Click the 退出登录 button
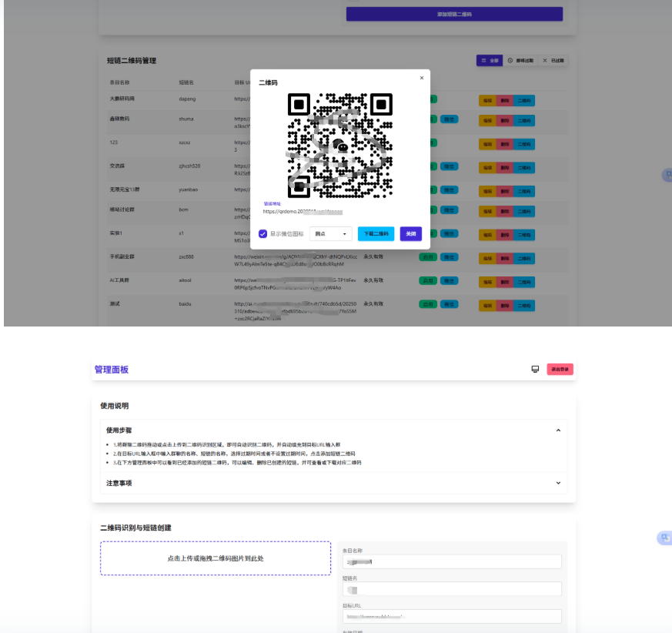Image resolution: width=672 pixels, height=633 pixels. (x=560, y=370)
